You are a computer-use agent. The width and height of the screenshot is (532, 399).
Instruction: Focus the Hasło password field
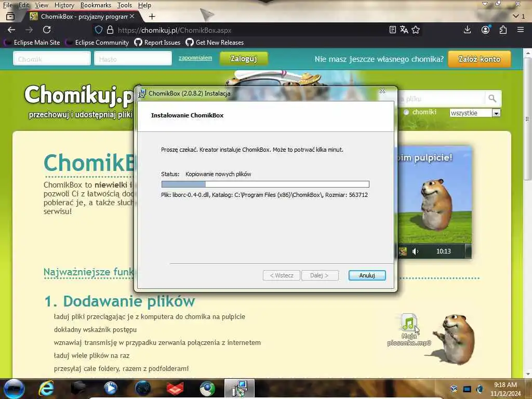[133, 58]
